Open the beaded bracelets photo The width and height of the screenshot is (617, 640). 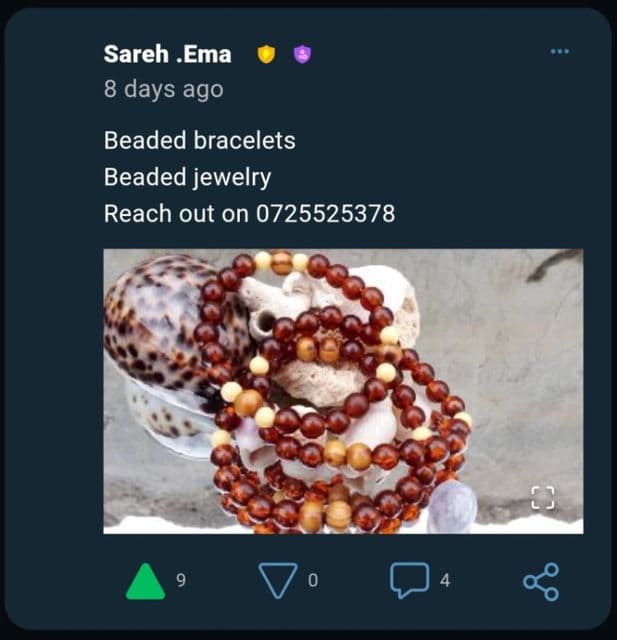pyautogui.click(x=343, y=391)
